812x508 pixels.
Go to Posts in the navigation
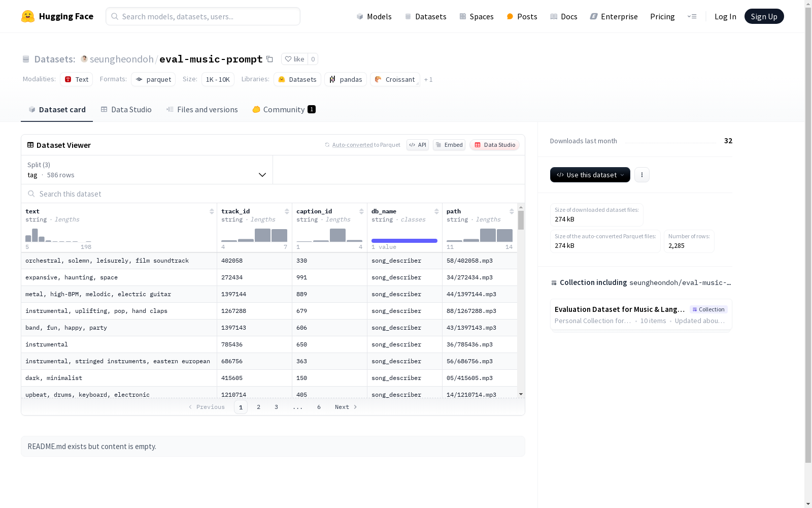[x=522, y=16]
